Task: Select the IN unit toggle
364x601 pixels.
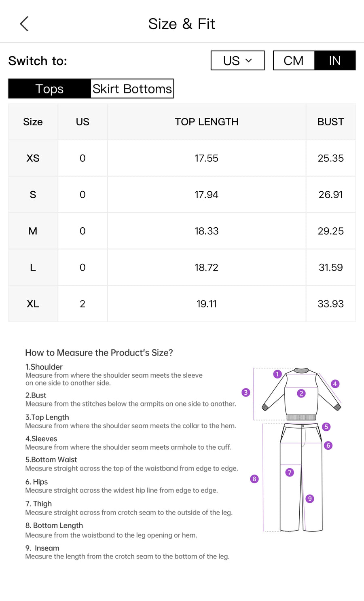Action: point(335,61)
